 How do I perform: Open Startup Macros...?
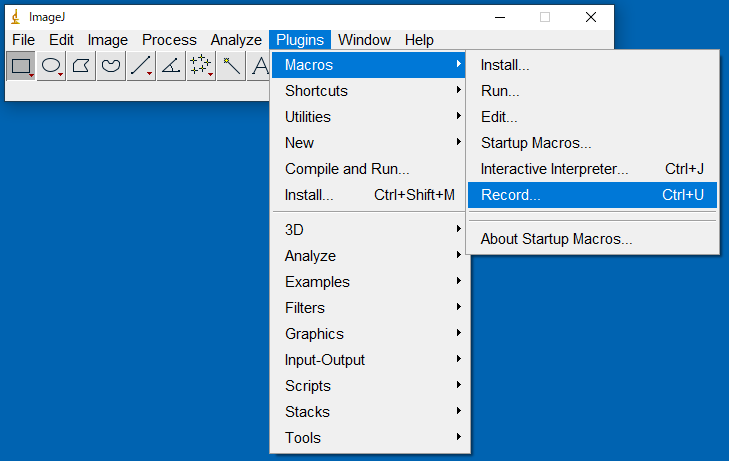592,143
